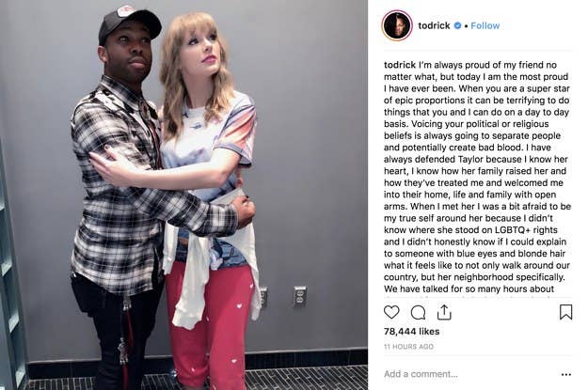Open the three-dots more options menu

(x=565, y=374)
